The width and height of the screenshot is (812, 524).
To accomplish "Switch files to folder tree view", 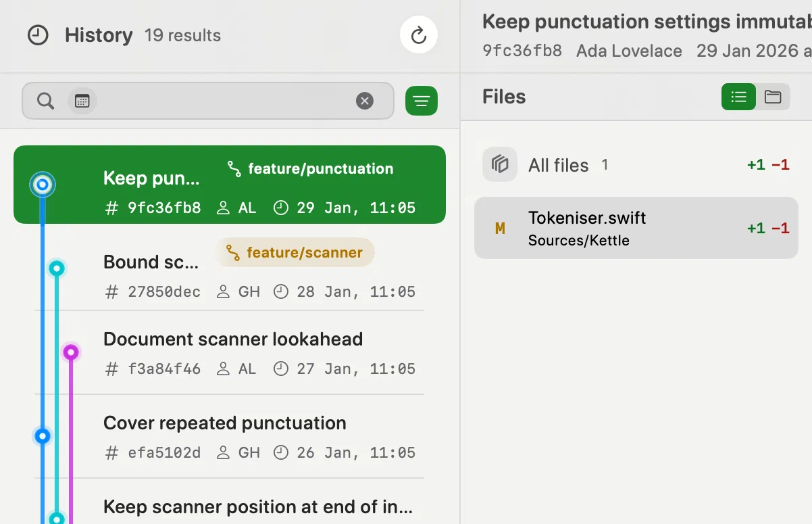I will point(773,97).
